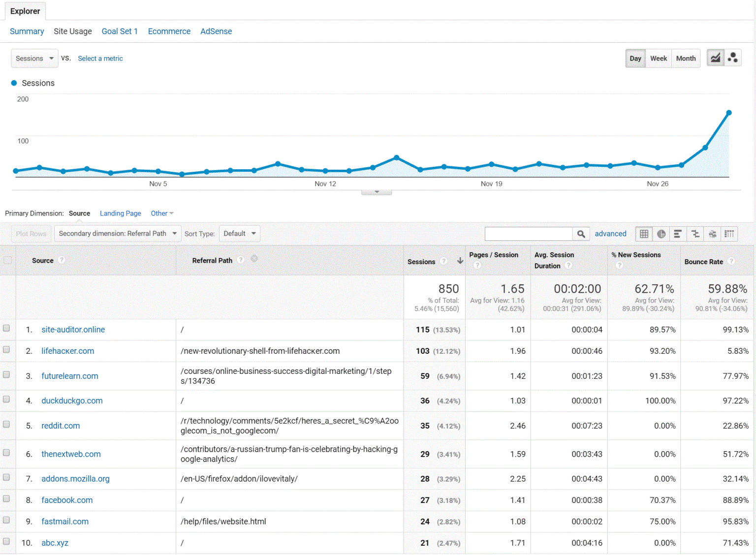This screenshot has height=558, width=756.
Task: Switch to the Comparison view
Action: tap(695, 234)
